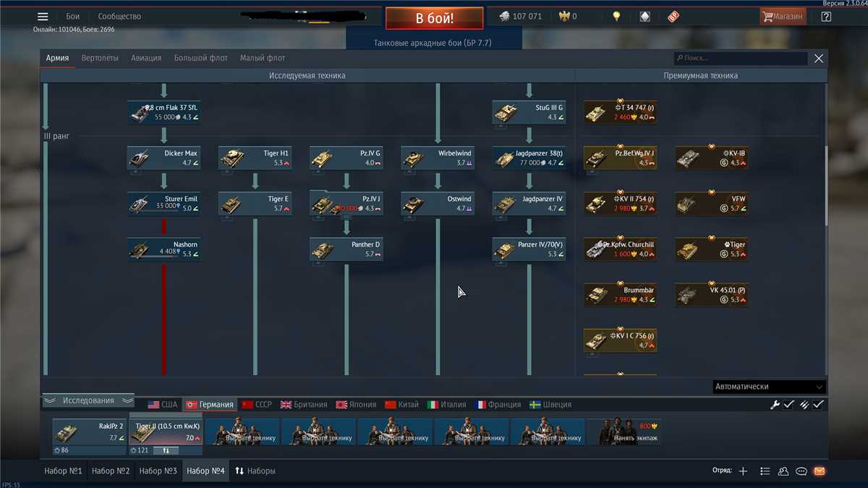Select the Wirbelwind vehicle icon
This screenshot has height=488, width=868.
click(x=414, y=158)
